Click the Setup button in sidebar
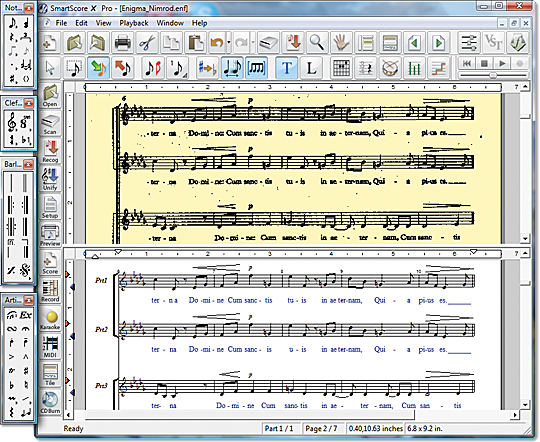Image resolution: width=540 pixels, height=442 pixels. point(50,207)
